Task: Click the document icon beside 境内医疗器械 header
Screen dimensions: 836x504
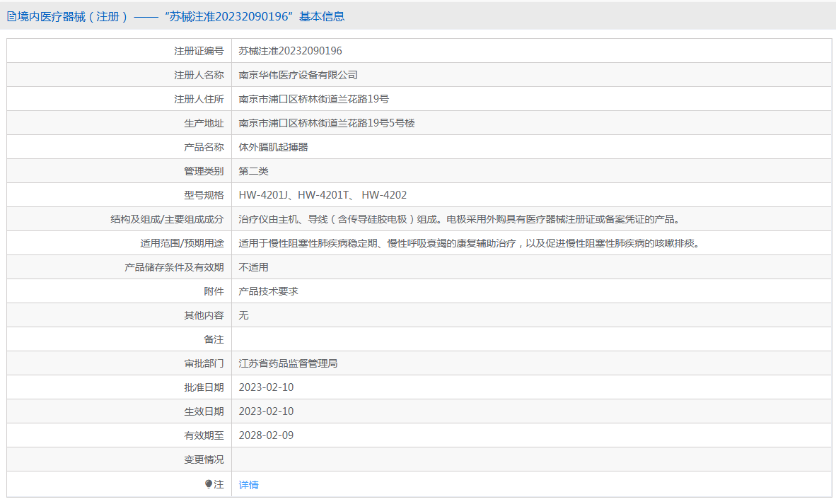Action: (x=11, y=16)
